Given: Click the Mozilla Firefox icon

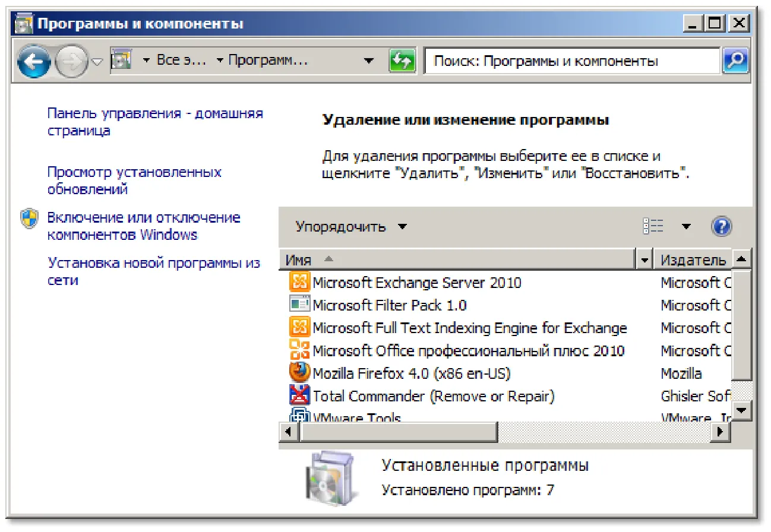Looking at the screenshot, I should point(299,372).
